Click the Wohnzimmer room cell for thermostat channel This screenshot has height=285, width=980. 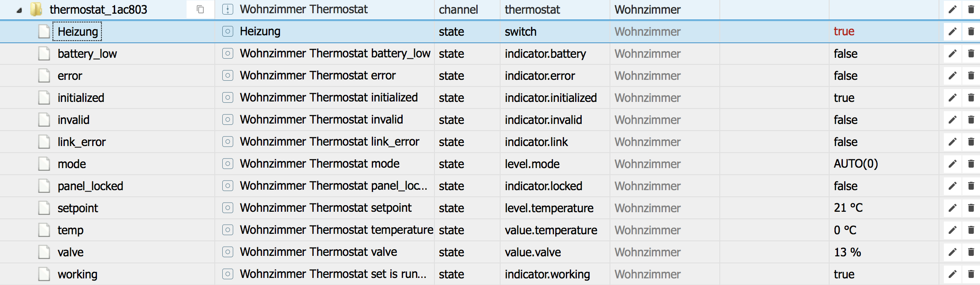point(647,9)
